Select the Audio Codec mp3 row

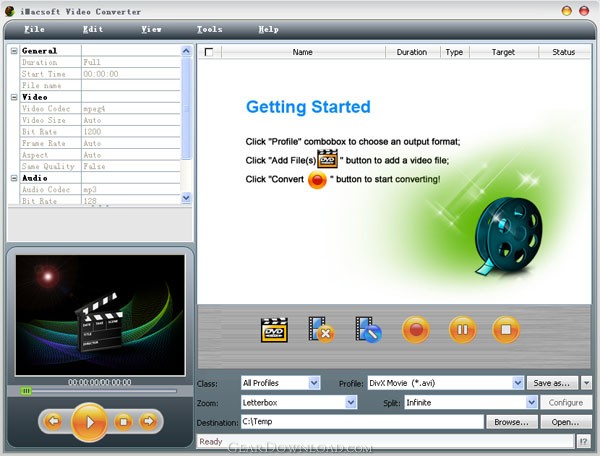pyautogui.click(x=100, y=190)
